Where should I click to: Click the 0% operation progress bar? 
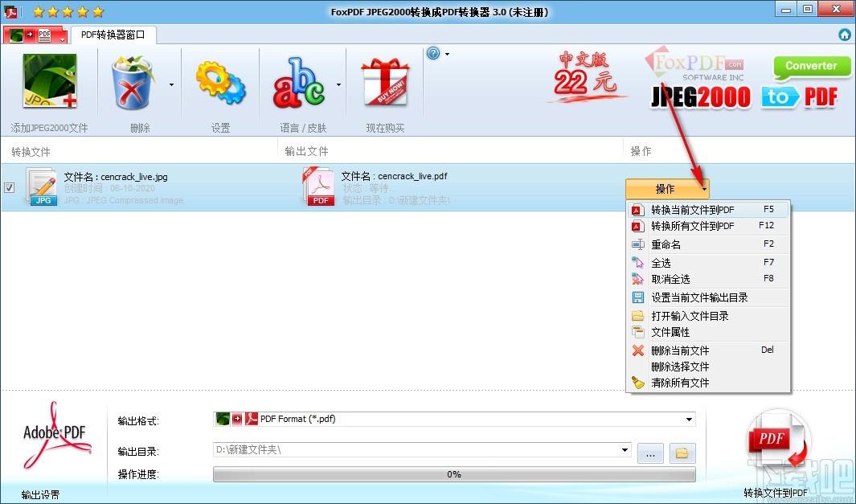(454, 474)
